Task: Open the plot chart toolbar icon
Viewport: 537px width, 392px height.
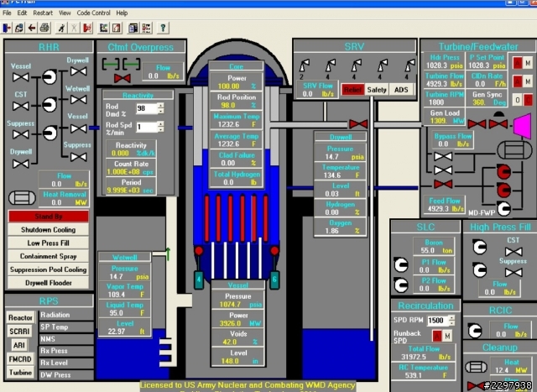Action: [104, 28]
